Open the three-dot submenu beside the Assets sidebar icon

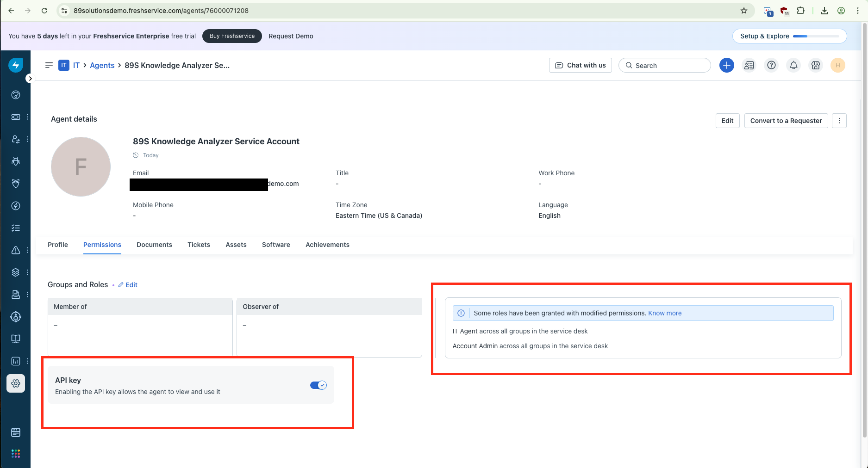pos(27,272)
